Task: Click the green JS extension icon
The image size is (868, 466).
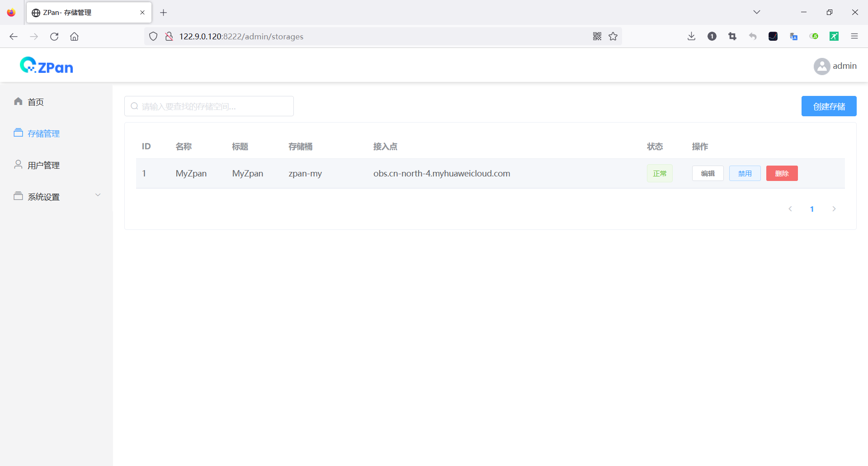Action: click(814, 37)
